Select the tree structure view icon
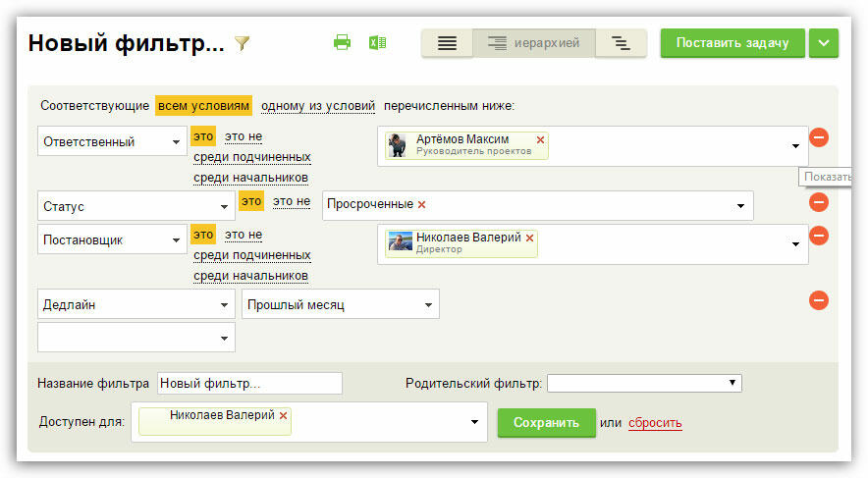Screen dimensions: 868x478 (621, 43)
